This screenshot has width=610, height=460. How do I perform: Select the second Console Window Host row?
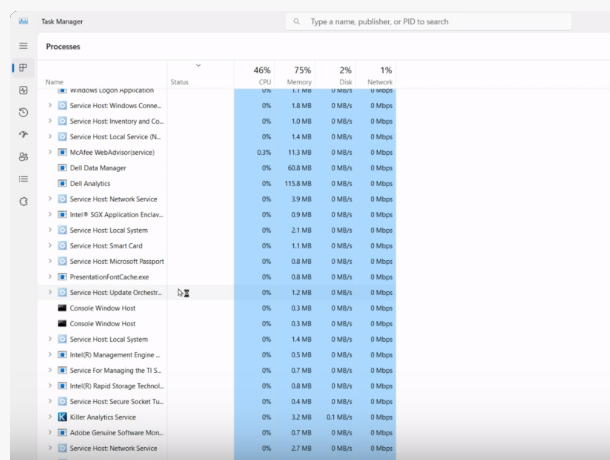(x=217, y=323)
